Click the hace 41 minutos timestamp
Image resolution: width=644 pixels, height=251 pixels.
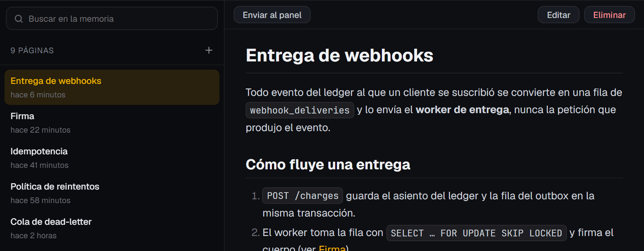point(40,165)
